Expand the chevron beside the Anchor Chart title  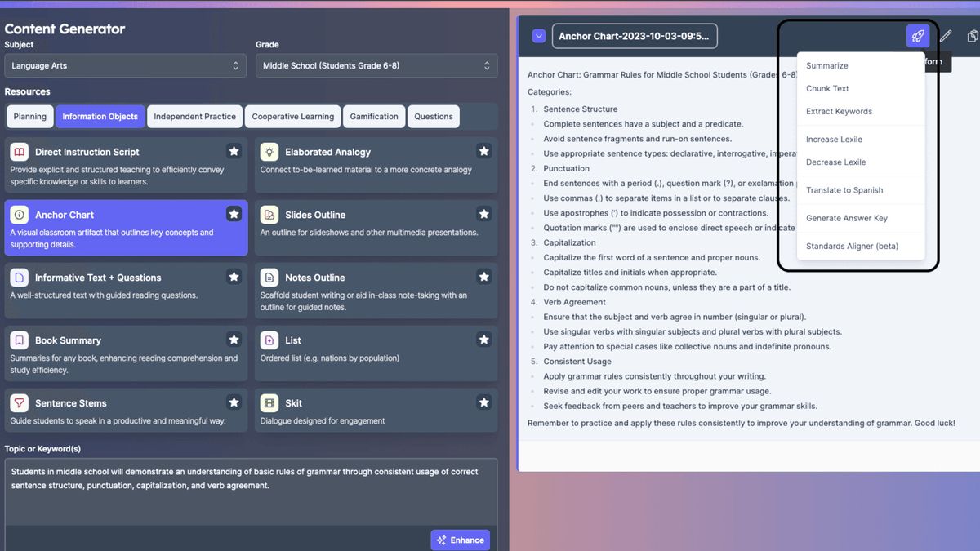click(537, 35)
